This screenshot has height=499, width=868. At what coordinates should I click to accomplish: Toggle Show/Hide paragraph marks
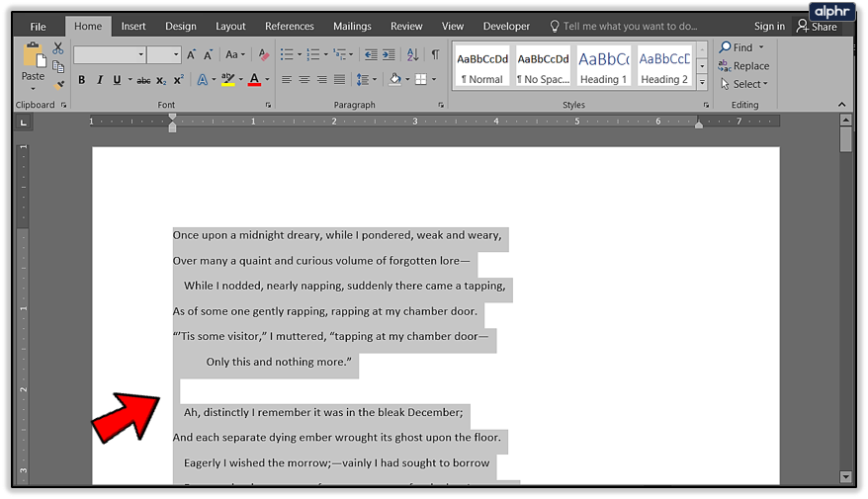[x=435, y=55]
